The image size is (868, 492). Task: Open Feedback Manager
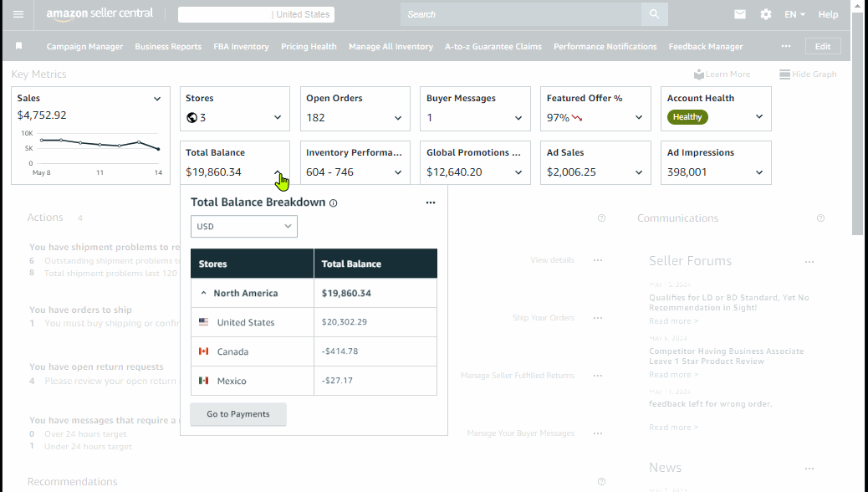point(706,47)
